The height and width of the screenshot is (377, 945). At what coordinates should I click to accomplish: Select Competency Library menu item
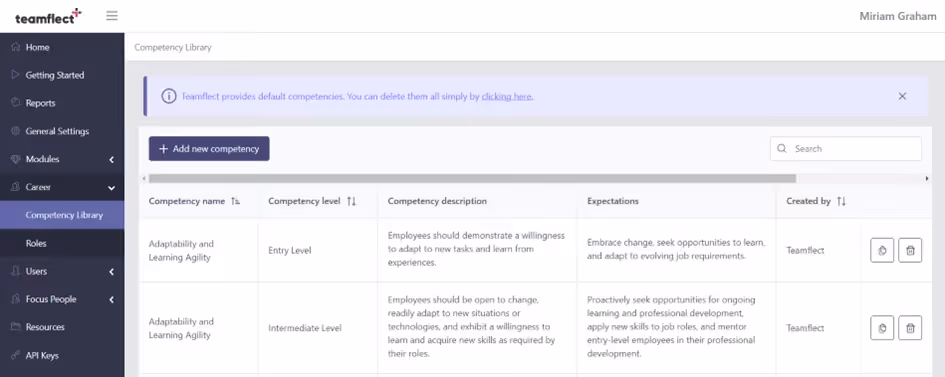62,215
